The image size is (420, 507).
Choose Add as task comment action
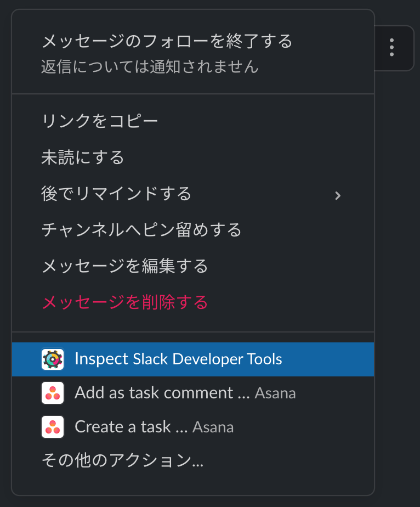point(162,393)
